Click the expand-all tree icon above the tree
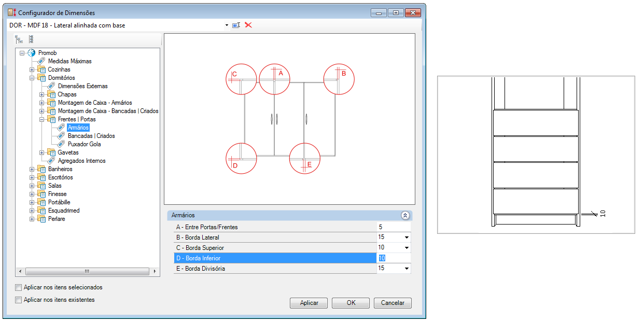The height and width of the screenshot is (322, 644). point(19,39)
